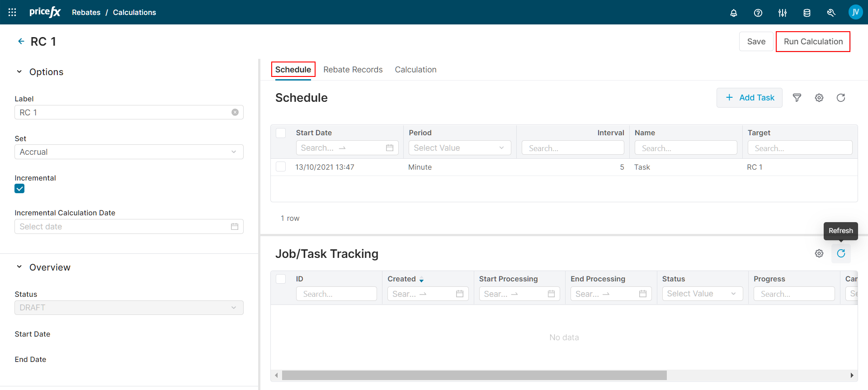868x390 pixels.
Task: Collapse the Options section
Action: 19,72
